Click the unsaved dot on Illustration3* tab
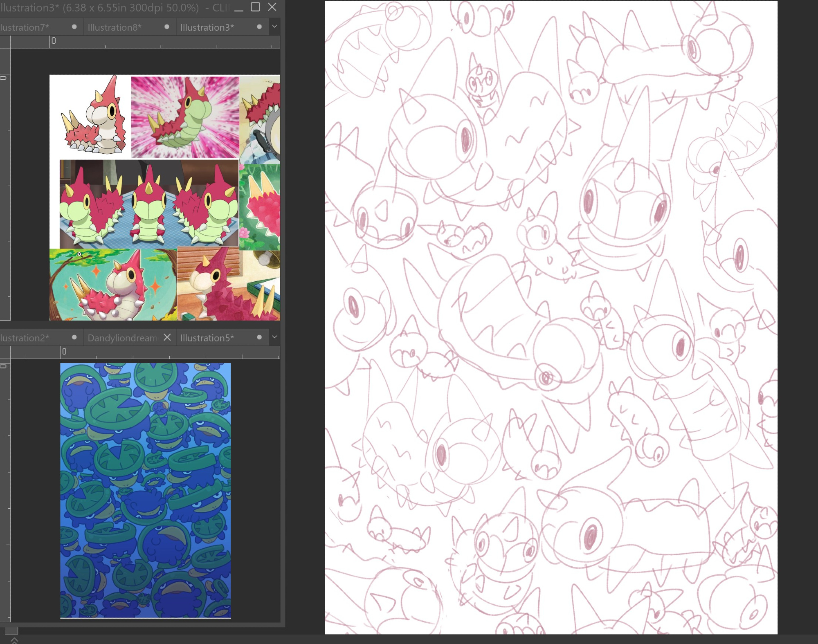The width and height of the screenshot is (818, 644). 259,27
